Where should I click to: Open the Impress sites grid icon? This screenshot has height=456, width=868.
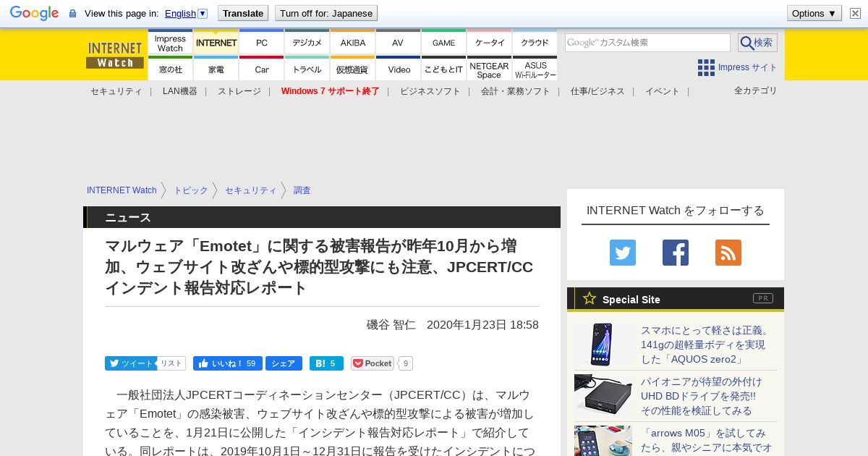pos(706,67)
